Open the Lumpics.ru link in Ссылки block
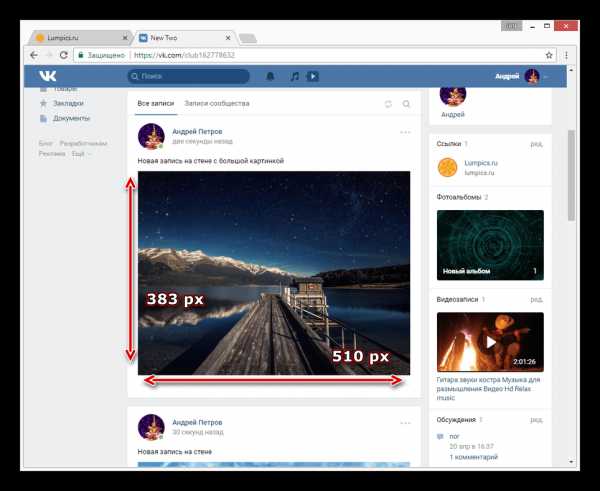Viewport: 600px width, 491px height. coord(481,163)
